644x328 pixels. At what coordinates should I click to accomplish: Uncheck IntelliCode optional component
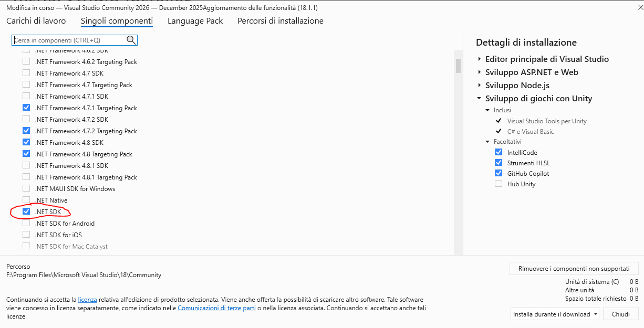tap(498, 152)
